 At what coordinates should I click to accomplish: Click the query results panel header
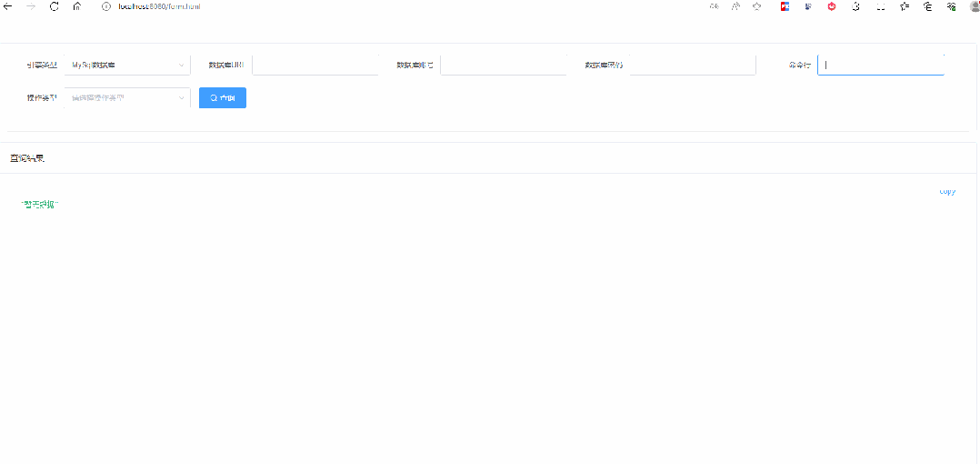(x=488, y=158)
